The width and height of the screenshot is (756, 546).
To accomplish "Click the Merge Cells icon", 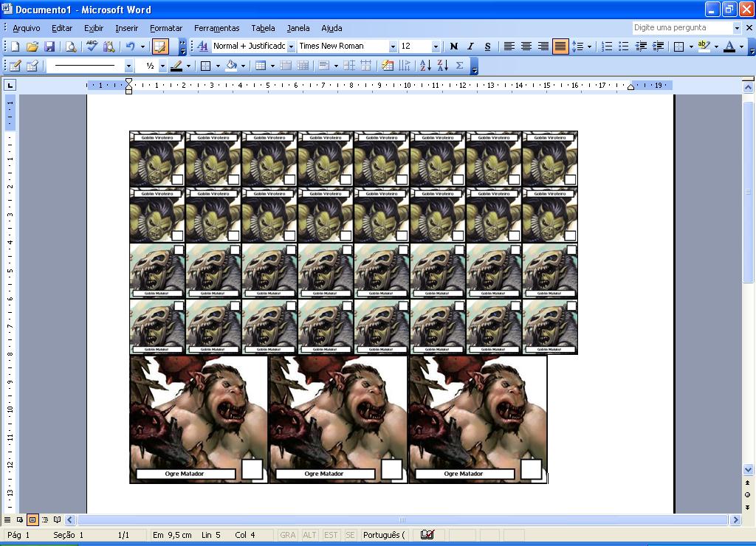I will 286,66.
